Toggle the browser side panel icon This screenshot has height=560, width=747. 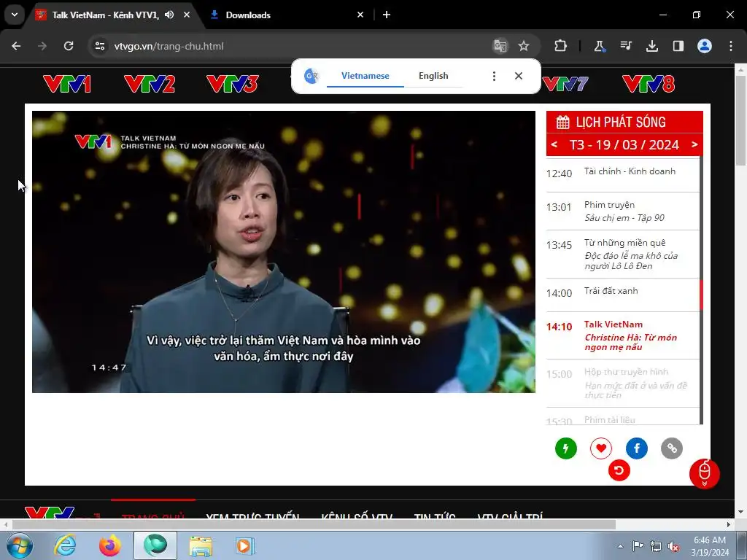point(678,46)
